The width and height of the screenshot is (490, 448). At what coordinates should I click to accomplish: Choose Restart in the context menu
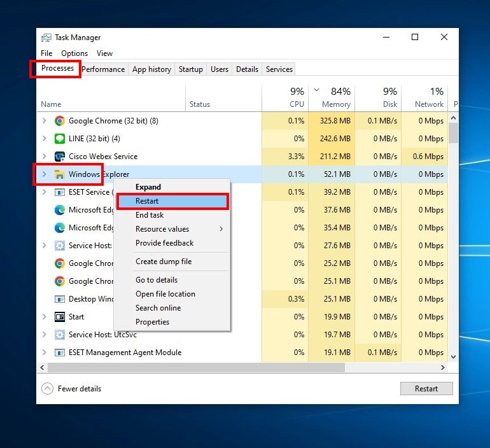click(x=172, y=201)
